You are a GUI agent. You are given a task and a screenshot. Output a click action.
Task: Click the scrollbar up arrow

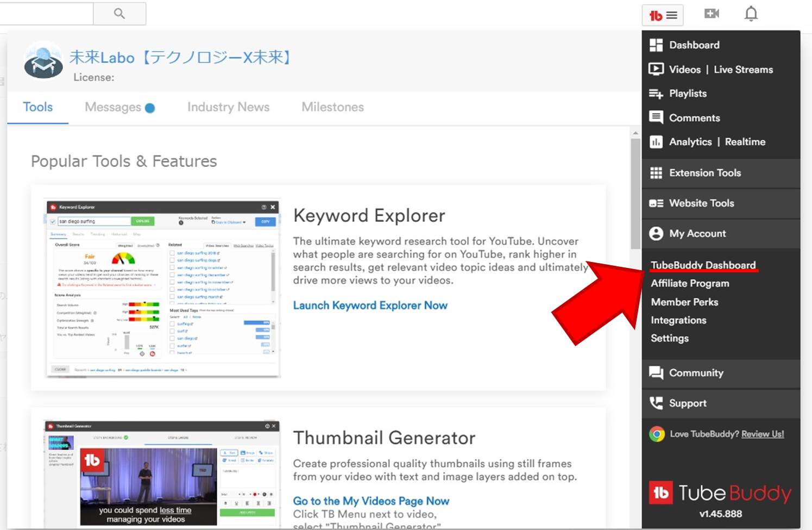click(635, 133)
